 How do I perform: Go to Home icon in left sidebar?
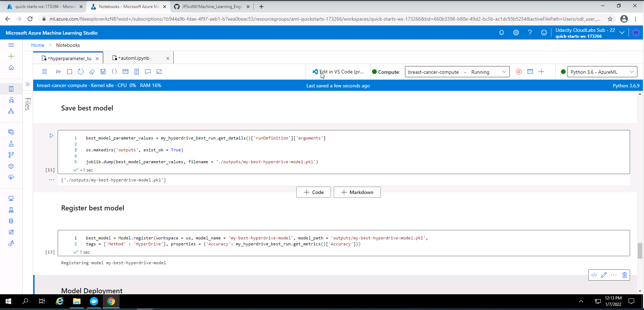(x=11, y=67)
